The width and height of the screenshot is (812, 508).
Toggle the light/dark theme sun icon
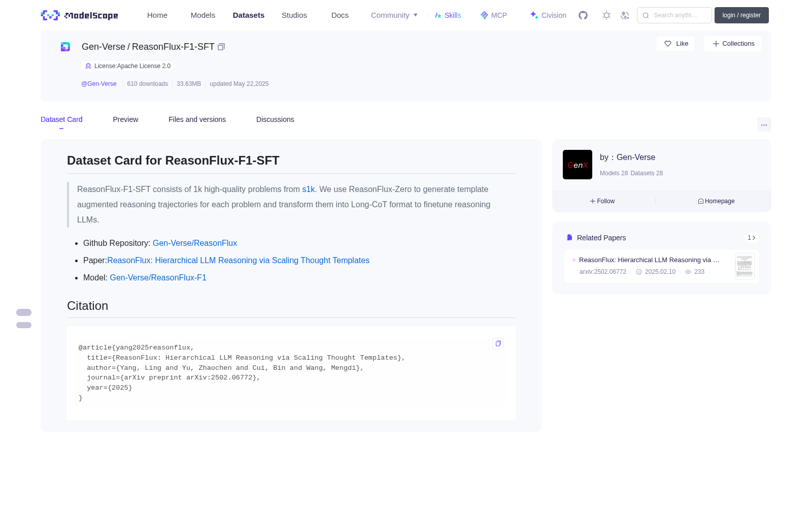606,15
